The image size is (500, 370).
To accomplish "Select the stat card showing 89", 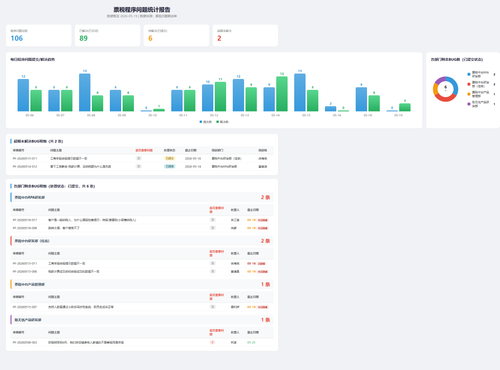I will pyautogui.click(x=108, y=35).
